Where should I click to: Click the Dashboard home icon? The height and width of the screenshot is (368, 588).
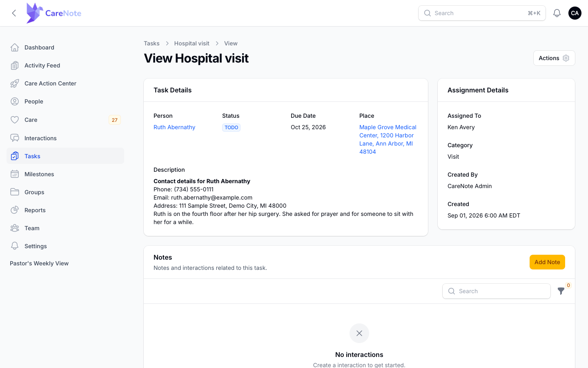coord(15,47)
